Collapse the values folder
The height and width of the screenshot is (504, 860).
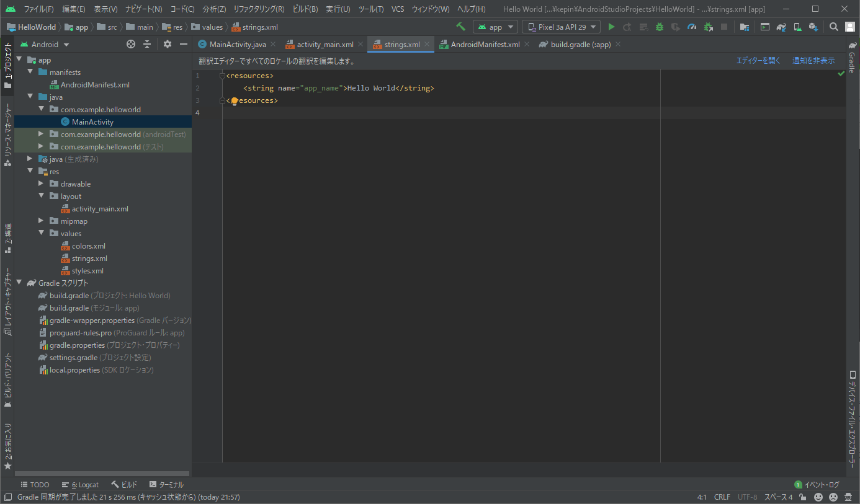click(41, 234)
